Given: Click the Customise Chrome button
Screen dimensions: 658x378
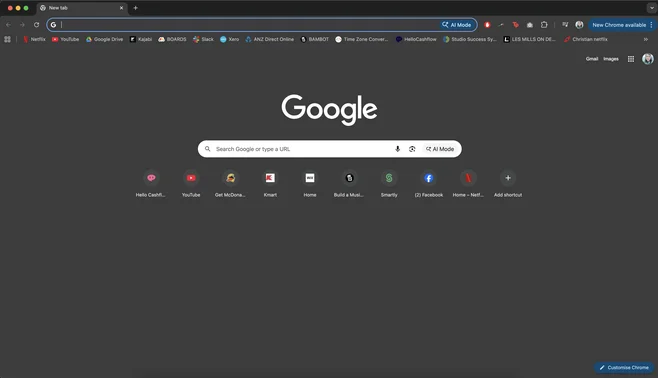Looking at the screenshot, I should tap(624, 368).
